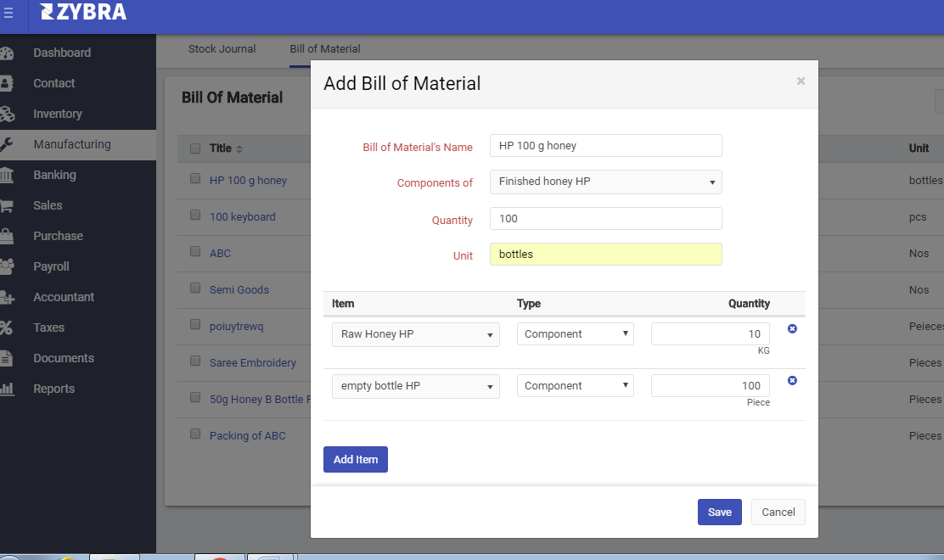Close the Add Bill of Material dialog

coord(801,81)
